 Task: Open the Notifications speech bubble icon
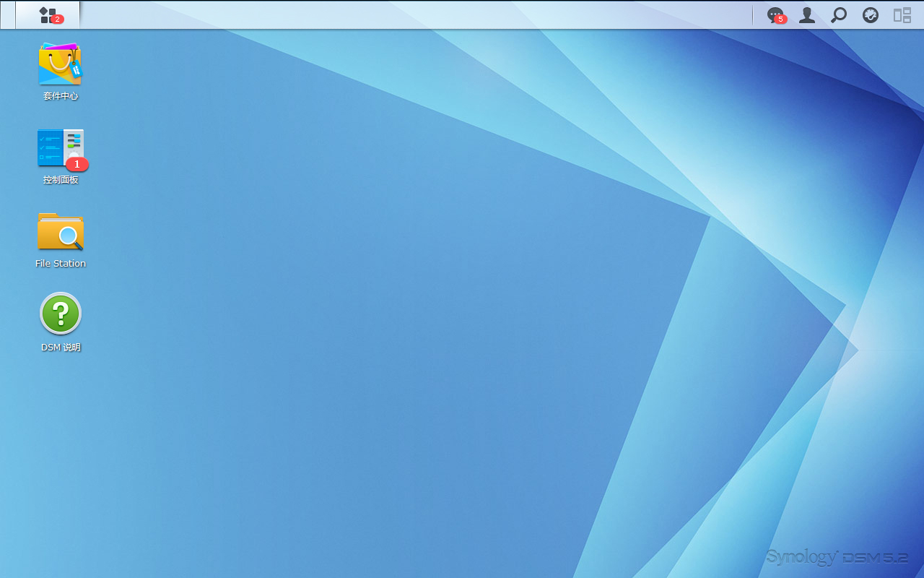[x=775, y=14]
